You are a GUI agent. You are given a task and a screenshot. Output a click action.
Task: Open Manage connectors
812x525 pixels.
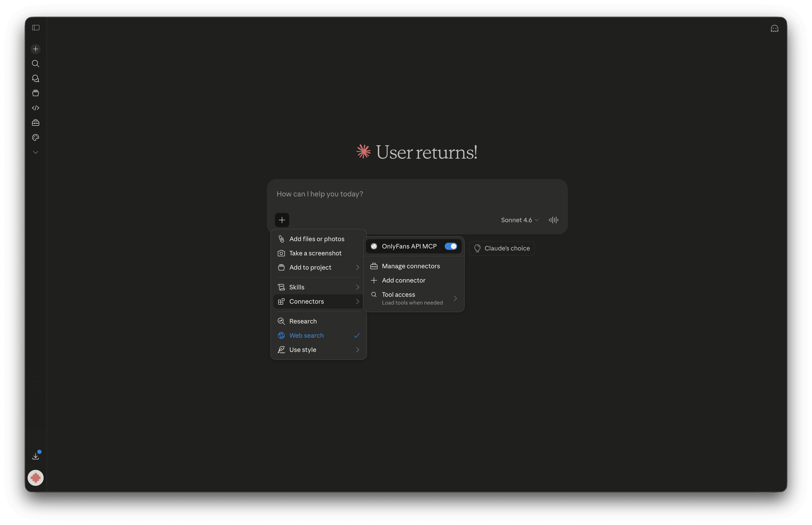pos(413,266)
